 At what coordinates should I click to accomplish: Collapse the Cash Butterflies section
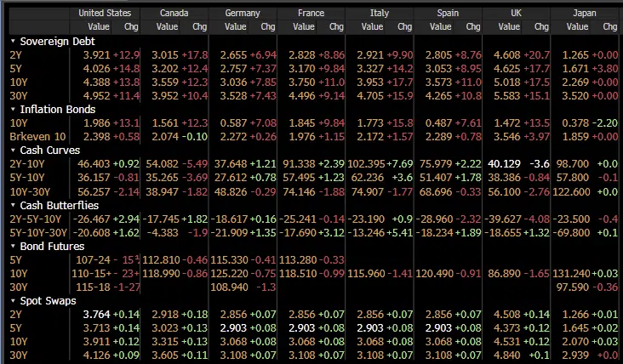[x=13, y=206]
